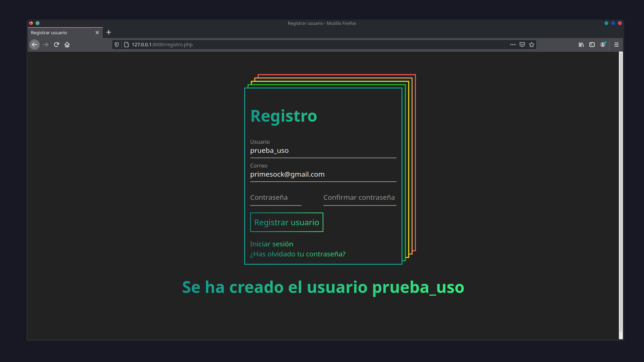Image resolution: width=644 pixels, height=362 pixels.
Task: Open the tracking protection shield panel
Action: 116,45
